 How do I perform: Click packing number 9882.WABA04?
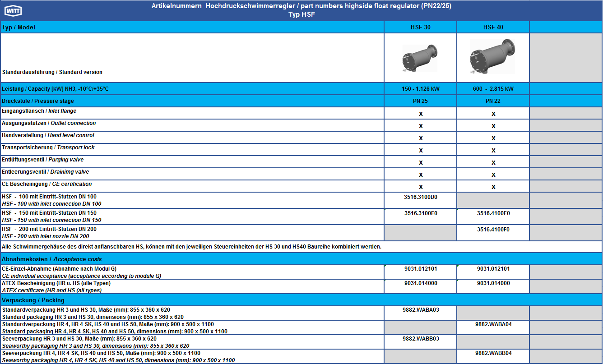(493, 324)
